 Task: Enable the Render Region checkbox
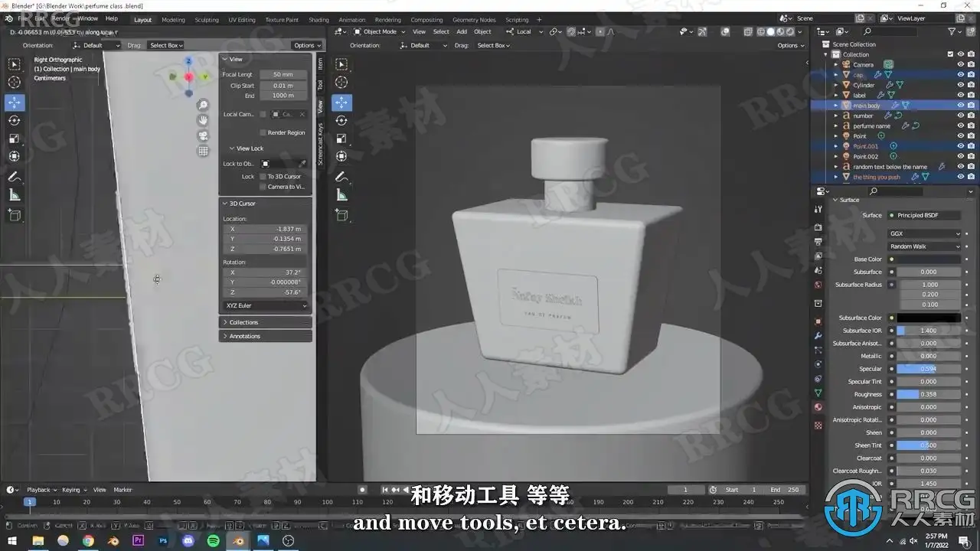point(263,132)
